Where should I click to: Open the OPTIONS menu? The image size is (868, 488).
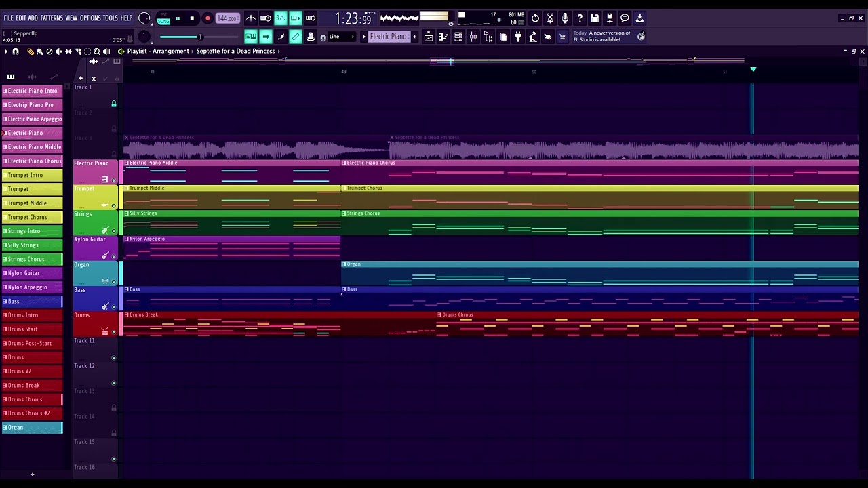click(x=90, y=18)
